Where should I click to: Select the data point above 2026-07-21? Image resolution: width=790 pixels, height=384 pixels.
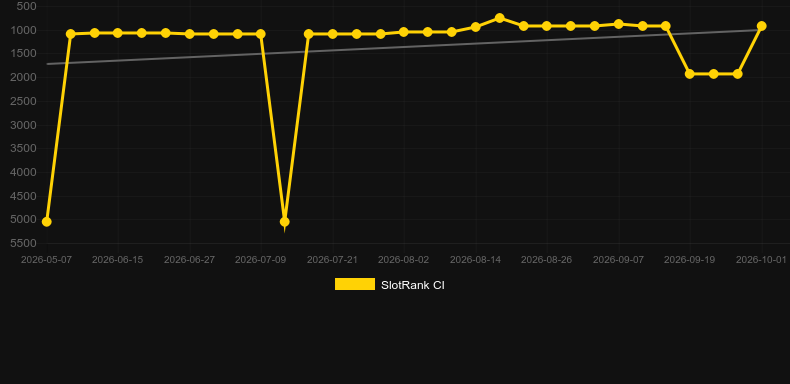(x=333, y=34)
